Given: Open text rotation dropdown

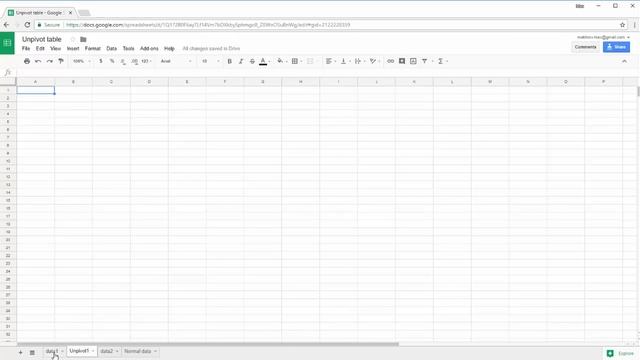Looking at the screenshot, I should (374, 61).
